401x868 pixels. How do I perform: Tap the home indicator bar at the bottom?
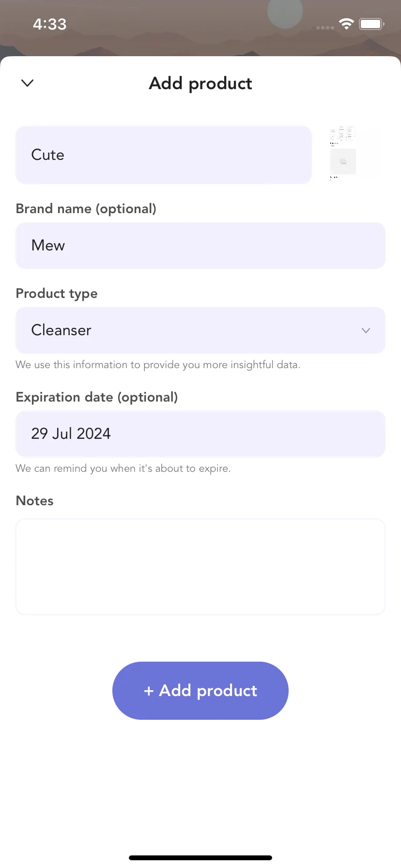click(200, 858)
